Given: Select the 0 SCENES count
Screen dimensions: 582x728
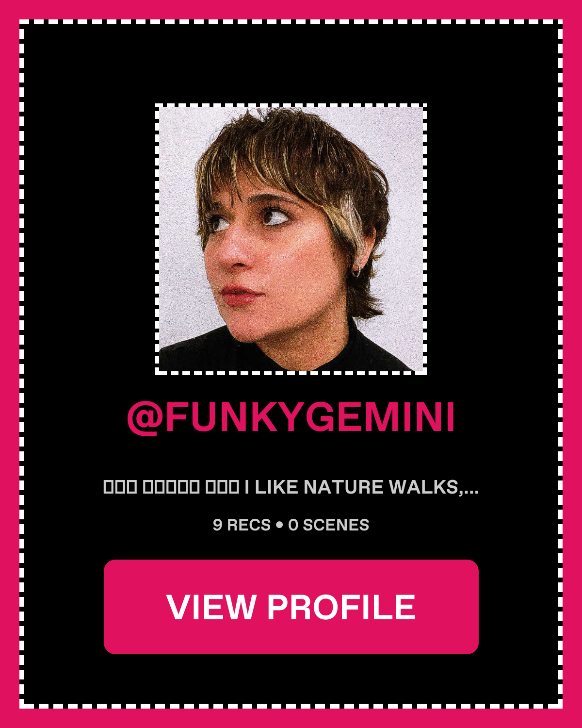Looking at the screenshot, I should [x=329, y=525].
